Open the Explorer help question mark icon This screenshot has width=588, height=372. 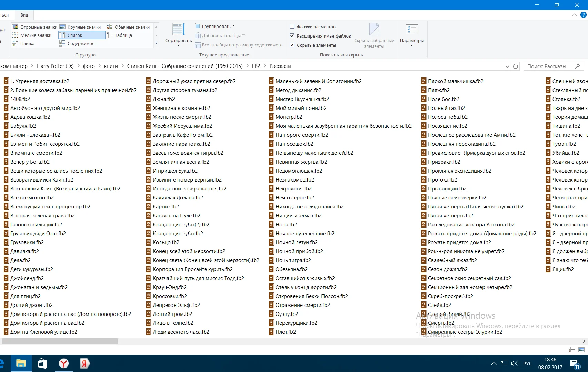coord(584,15)
